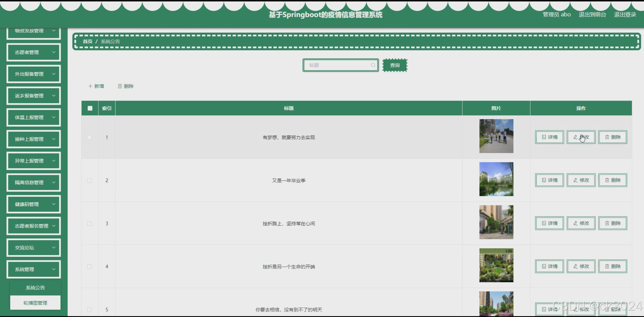Click the 查询 search button
This screenshot has height=317, width=644.
click(x=395, y=65)
